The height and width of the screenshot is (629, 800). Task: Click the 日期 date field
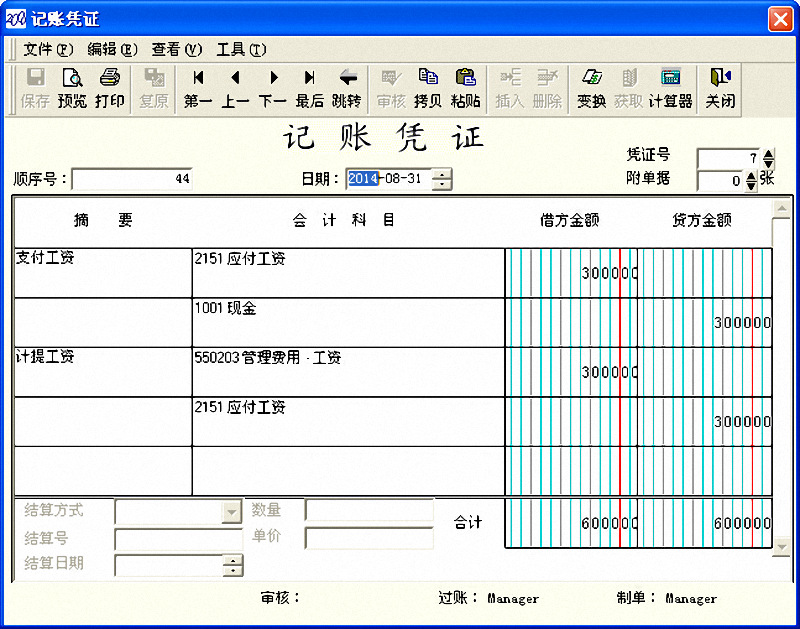[389, 179]
